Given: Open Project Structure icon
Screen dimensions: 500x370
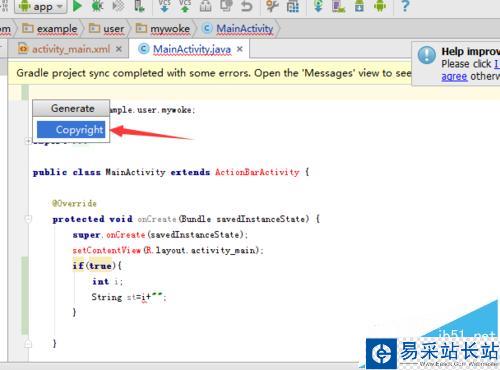Looking at the screenshot, I should [293, 6].
